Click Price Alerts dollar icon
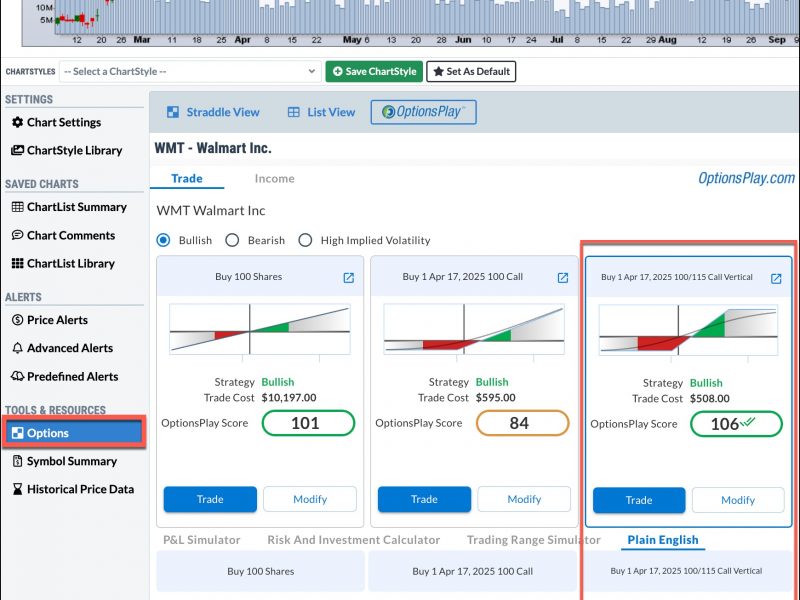The width and height of the screenshot is (800, 600). (x=17, y=320)
